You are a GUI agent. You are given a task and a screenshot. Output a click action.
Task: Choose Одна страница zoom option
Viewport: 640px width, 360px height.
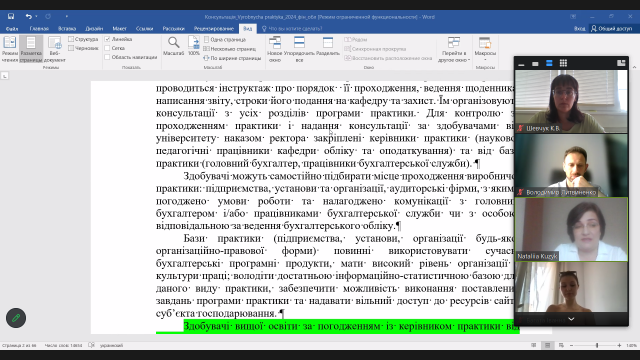[225, 40]
